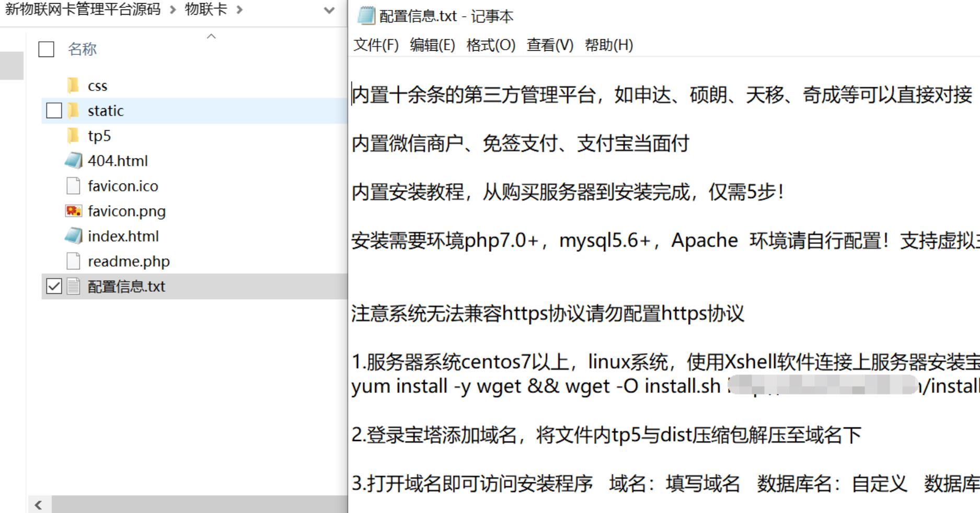The width and height of the screenshot is (980, 513).
Task: Go to 新物联网卡管理平台源码 in breadcrumb path
Action: click(x=83, y=9)
